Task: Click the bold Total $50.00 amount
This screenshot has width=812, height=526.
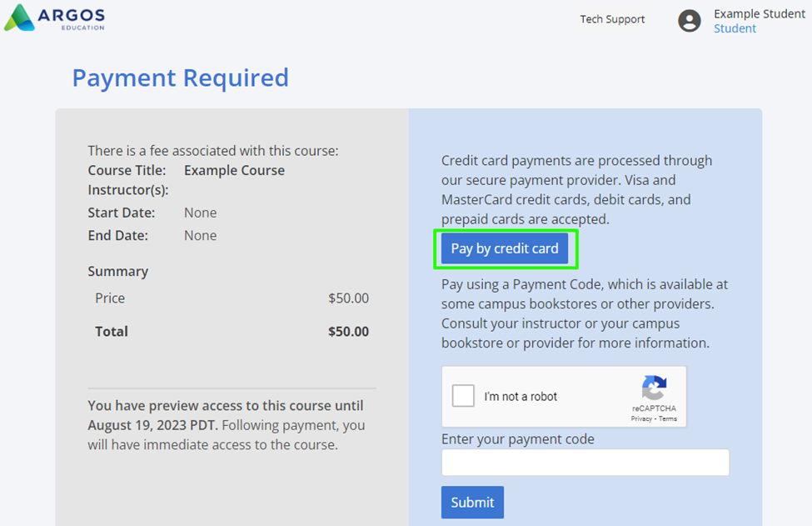Action: tap(348, 332)
